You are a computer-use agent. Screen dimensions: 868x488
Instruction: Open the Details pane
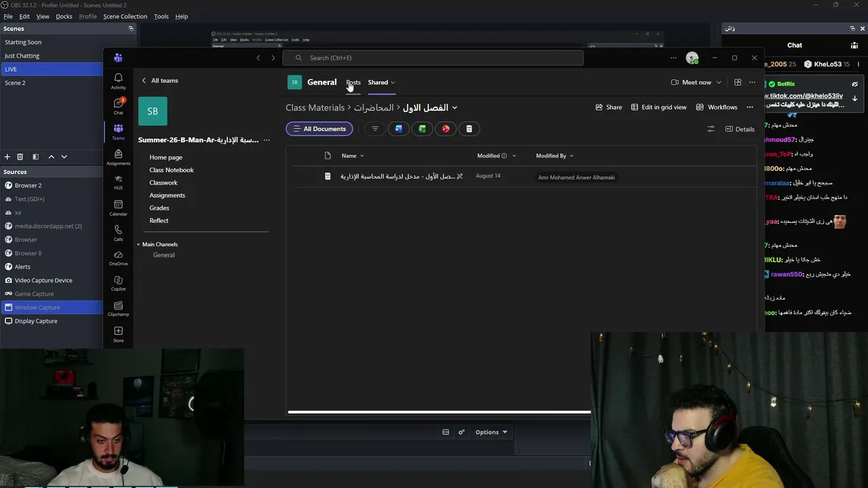tap(740, 129)
